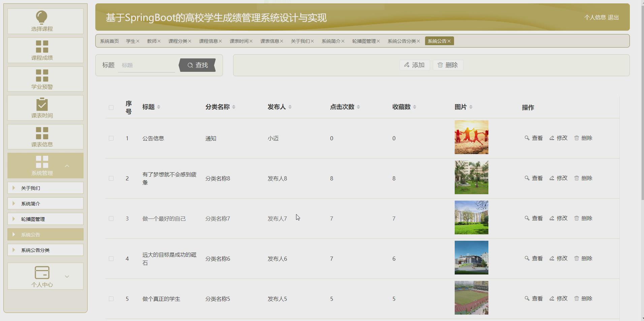
Task: Click the 学业预警 panel icon
Action: coord(41,74)
